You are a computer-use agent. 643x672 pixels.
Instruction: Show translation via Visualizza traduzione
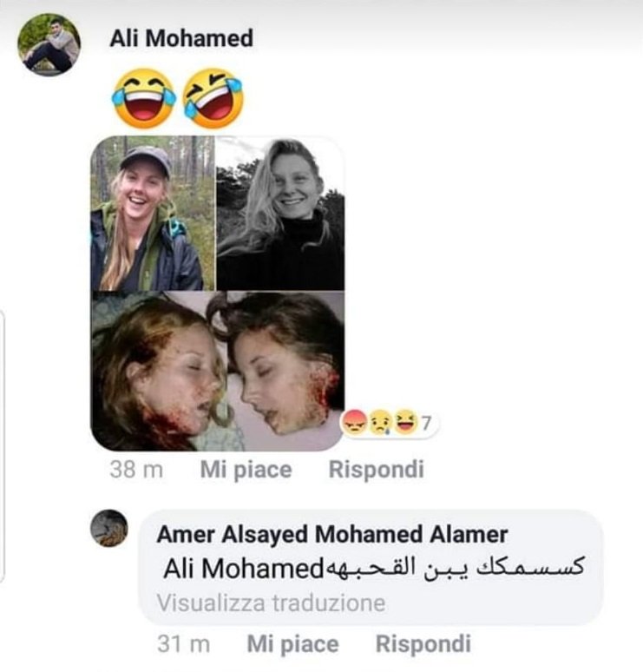[271, 603]
